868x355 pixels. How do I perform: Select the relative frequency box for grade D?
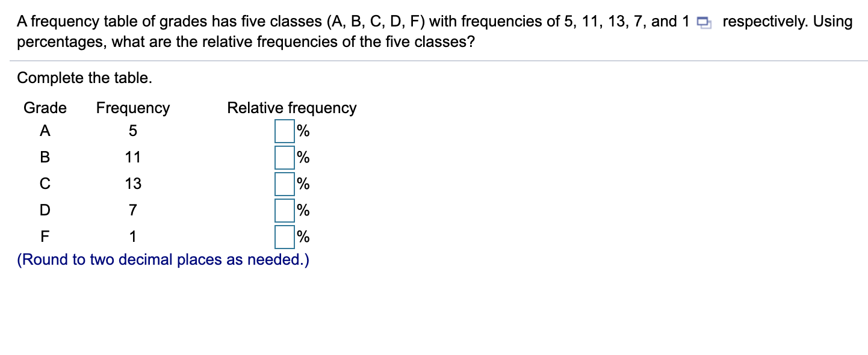point(284,209)
